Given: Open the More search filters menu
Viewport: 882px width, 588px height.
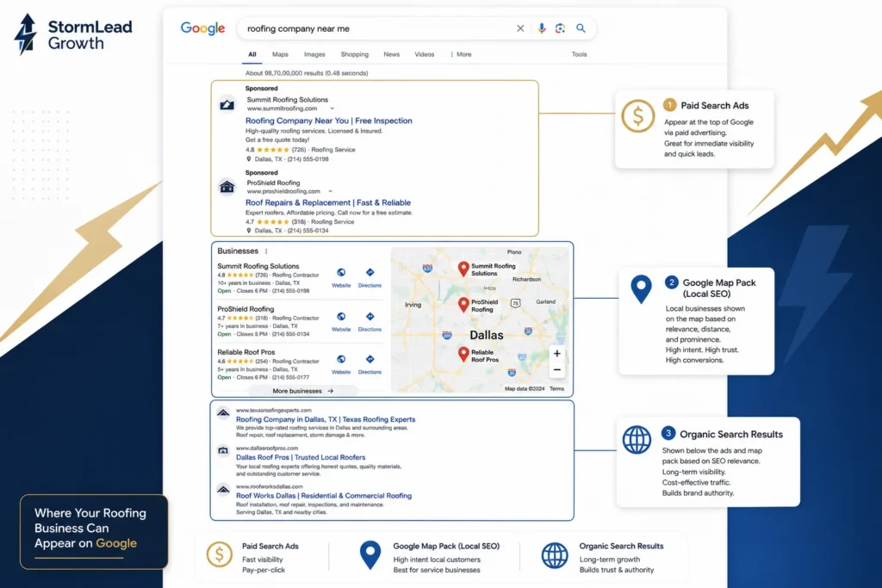Looking at the screenshot, I should point(461,54).
